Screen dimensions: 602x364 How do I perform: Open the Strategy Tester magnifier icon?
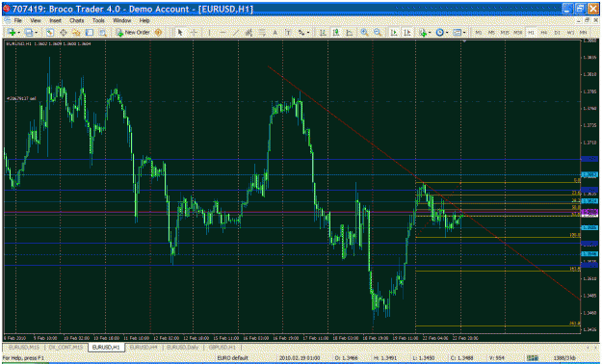coord(102,33)
